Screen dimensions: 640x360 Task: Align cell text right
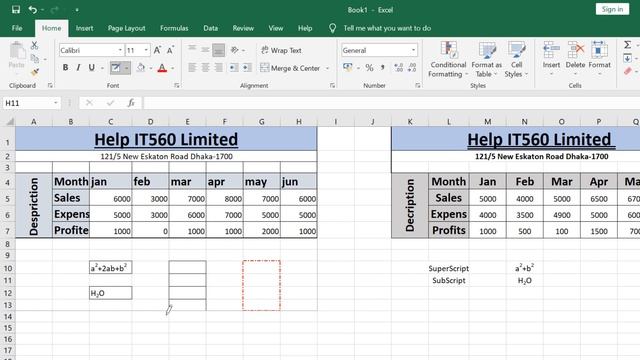click(219, 68)
